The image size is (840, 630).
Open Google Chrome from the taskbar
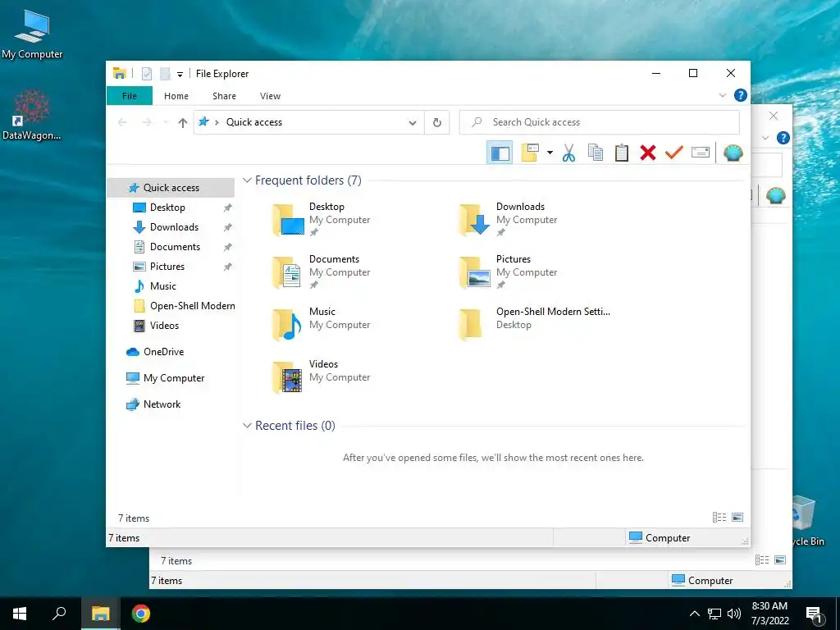coord(141,614)
